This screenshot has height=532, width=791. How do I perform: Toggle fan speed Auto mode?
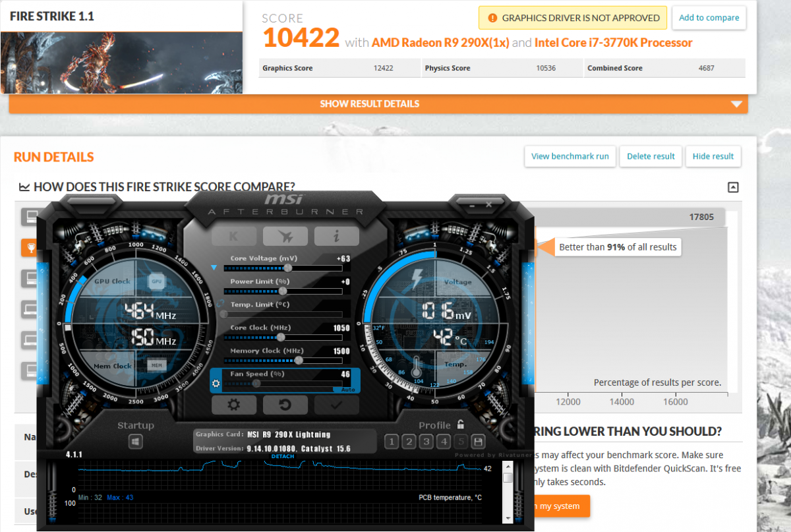click(x=348, y=390)
